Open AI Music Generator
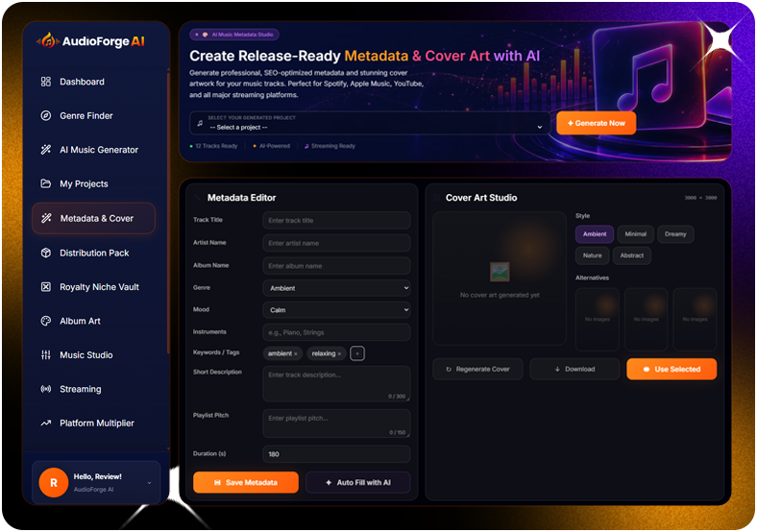 [99, 150]
